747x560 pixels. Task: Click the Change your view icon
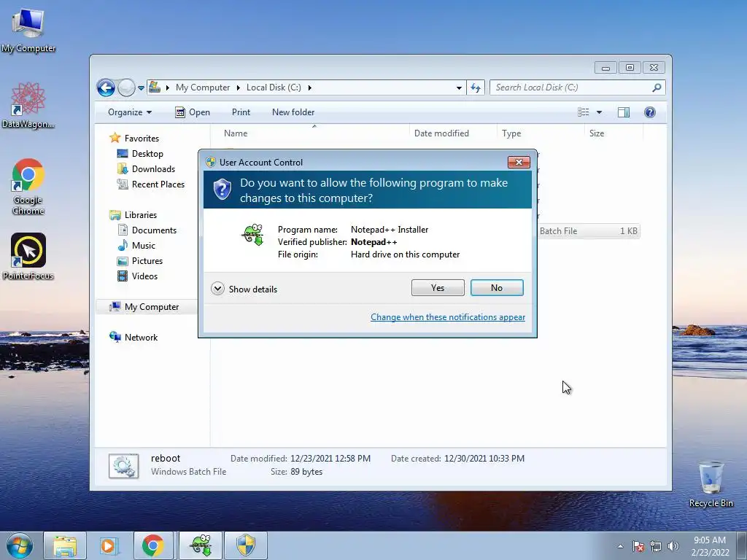[583, 112]
